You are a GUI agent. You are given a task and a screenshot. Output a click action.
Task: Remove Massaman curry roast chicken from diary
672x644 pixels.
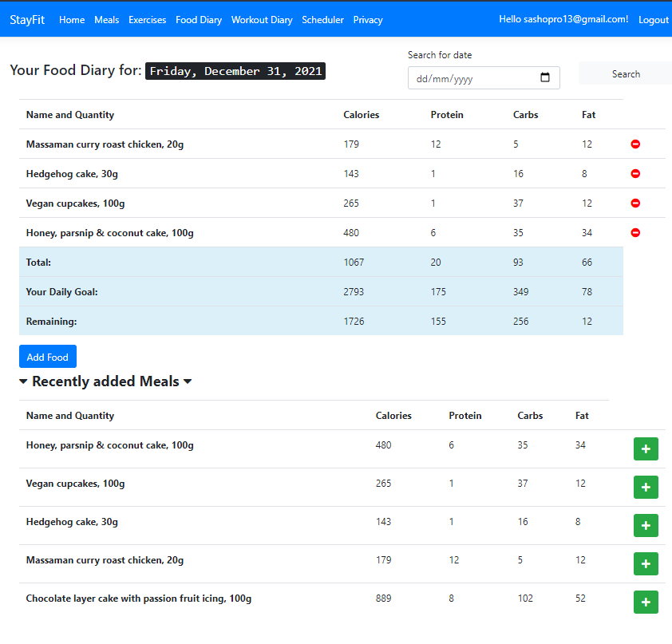[635, 144]
